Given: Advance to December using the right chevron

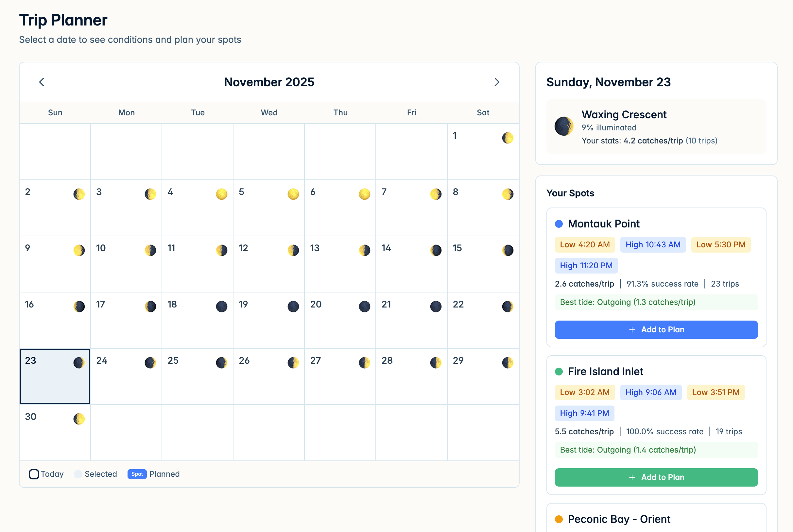Looking at the screenshot, I should [x=497, y=82].
